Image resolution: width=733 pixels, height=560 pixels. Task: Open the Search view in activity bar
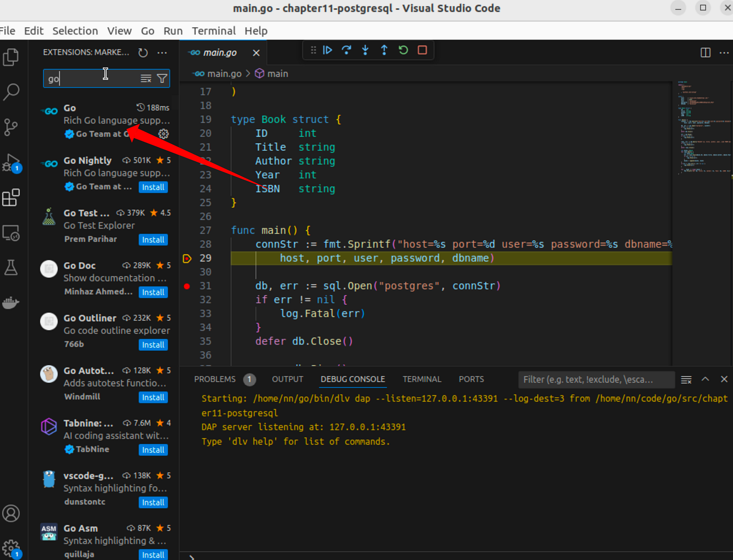click(11, 92)
